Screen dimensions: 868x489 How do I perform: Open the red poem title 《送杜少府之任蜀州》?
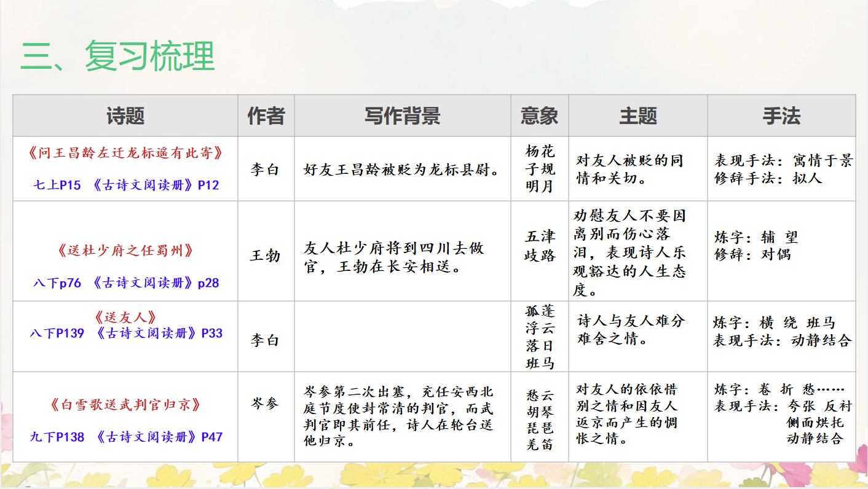click(125, 251)
